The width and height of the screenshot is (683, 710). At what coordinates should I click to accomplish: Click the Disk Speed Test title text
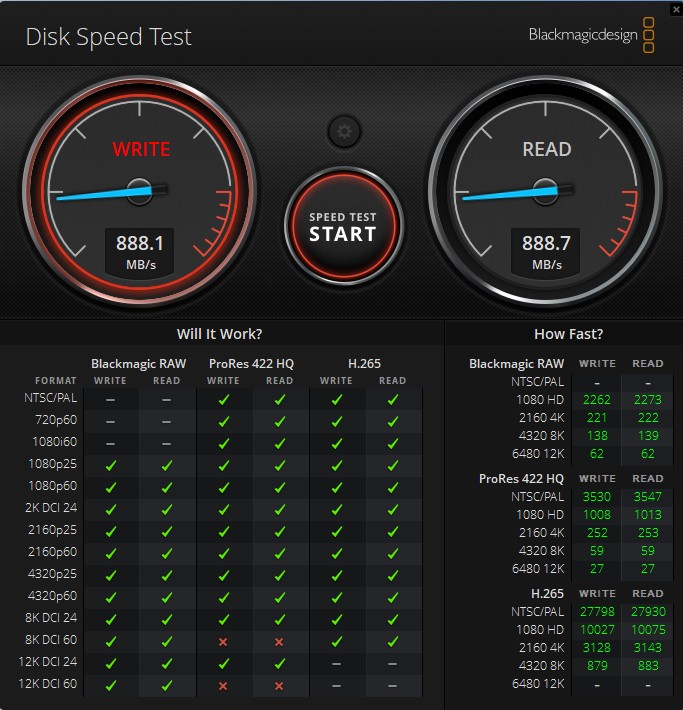click(x=108, y=37)
